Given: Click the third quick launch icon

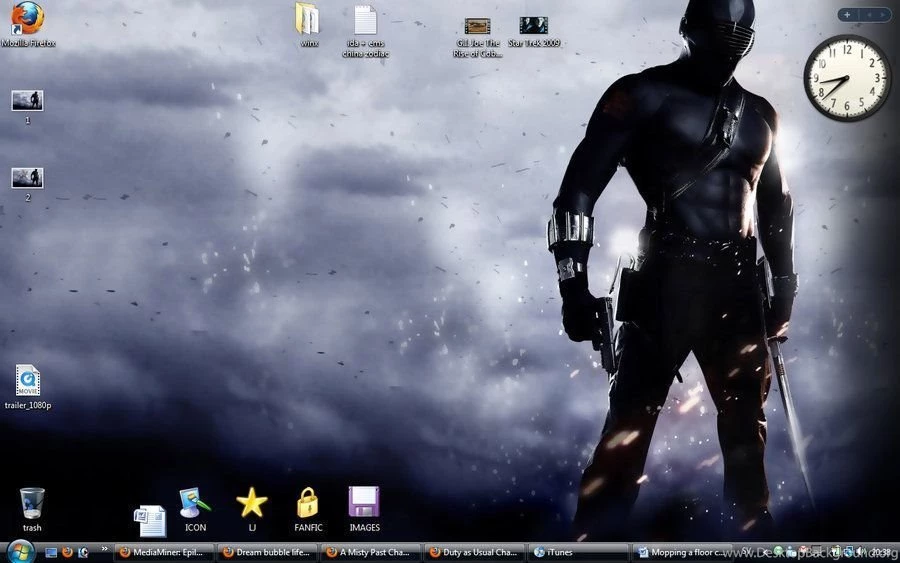Looking at the screenshot, I should 83,553.
